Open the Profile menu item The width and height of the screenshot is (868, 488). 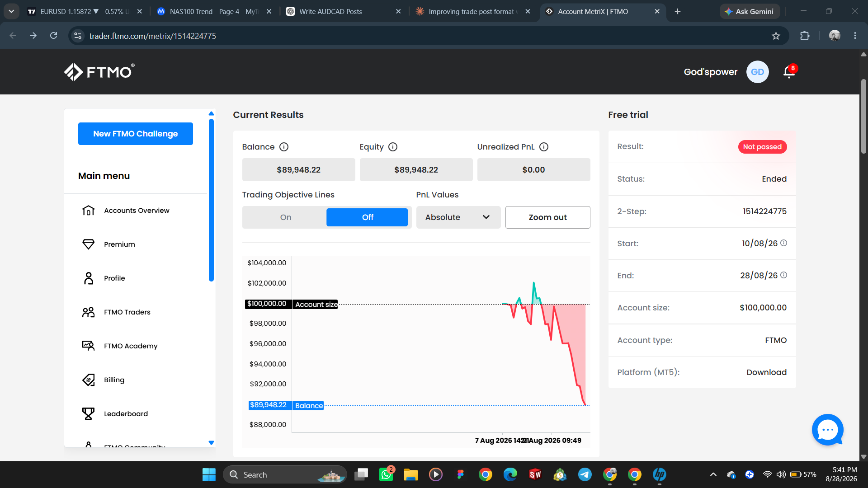click(x=114, y=278)
